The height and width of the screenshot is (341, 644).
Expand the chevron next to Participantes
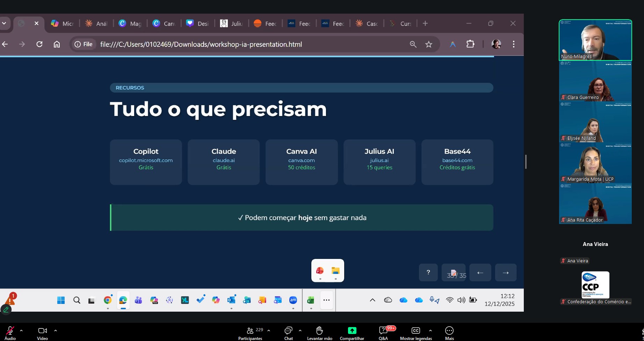click(x=269, y=331)
